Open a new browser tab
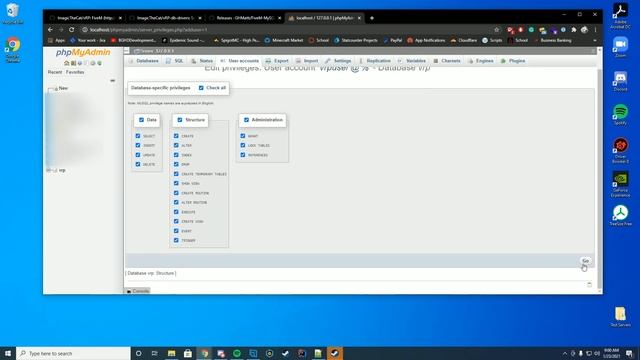640x360 pixels. [371, 18]
